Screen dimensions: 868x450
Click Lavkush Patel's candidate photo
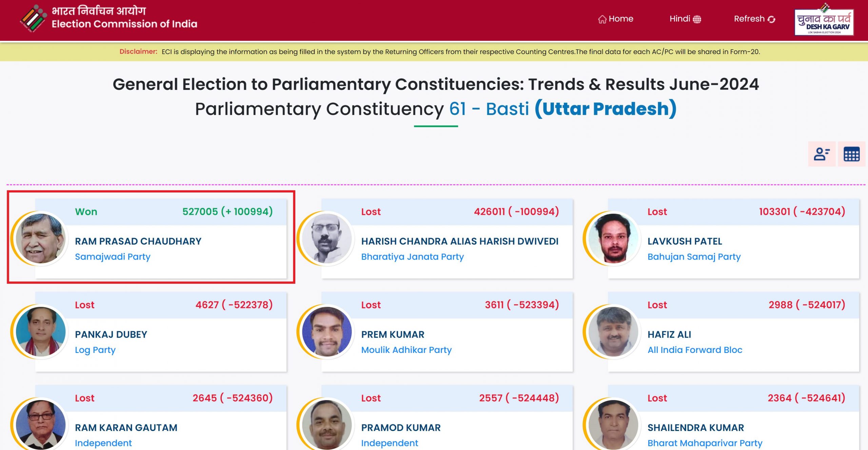(x=613, y=238)
